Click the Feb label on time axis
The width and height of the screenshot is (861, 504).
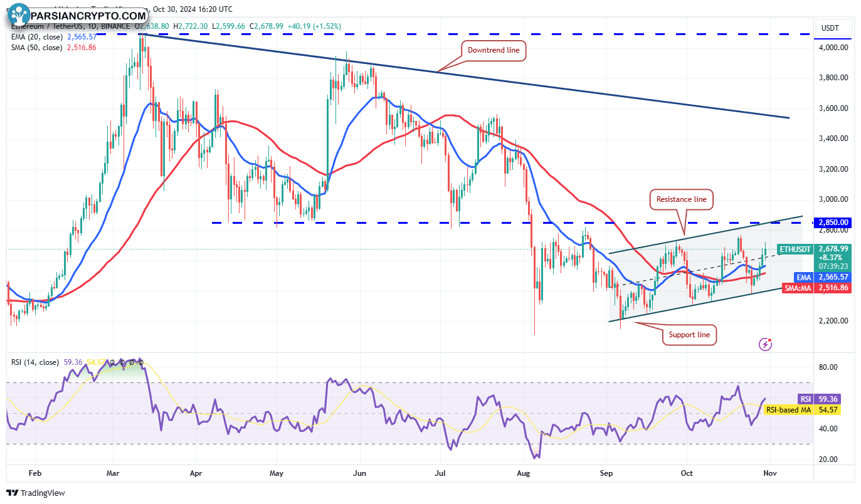click(34, 473)
